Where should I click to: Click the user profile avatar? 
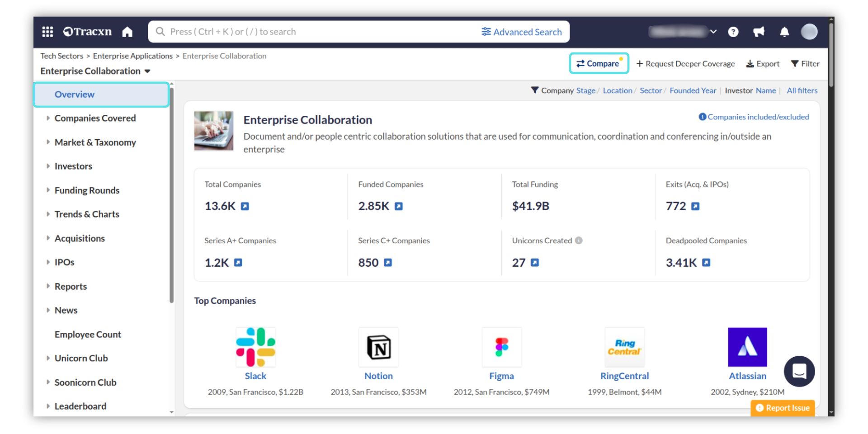point(809,32)
